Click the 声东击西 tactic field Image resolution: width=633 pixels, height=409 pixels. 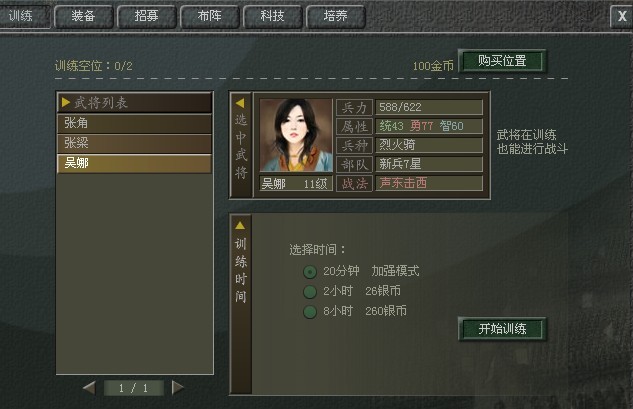click(429, 183)
